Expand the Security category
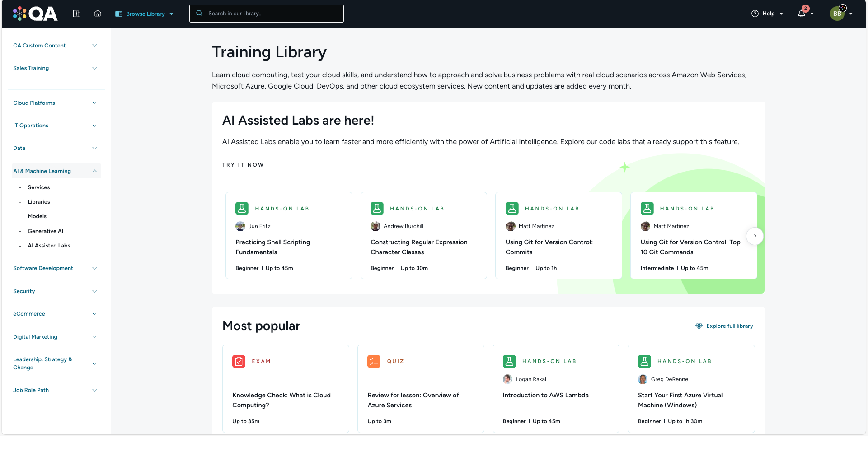Viewport: 868px width, 471px height. [x=55, y=291]
